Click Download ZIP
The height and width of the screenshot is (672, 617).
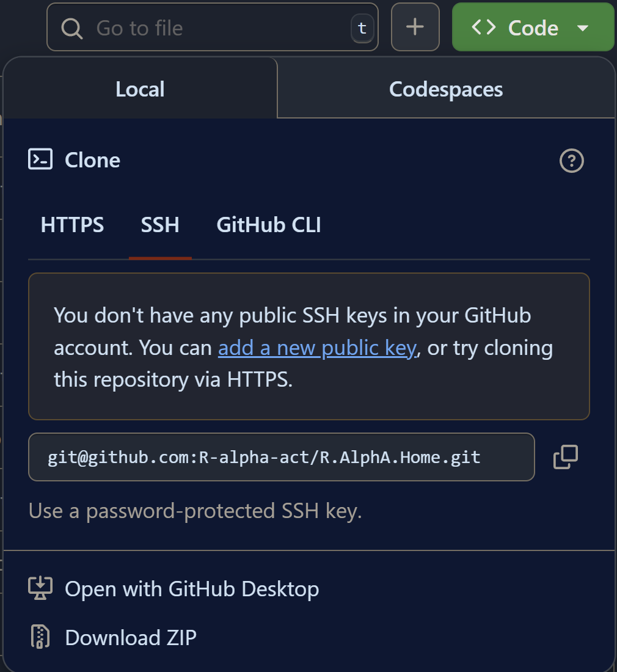131,637
